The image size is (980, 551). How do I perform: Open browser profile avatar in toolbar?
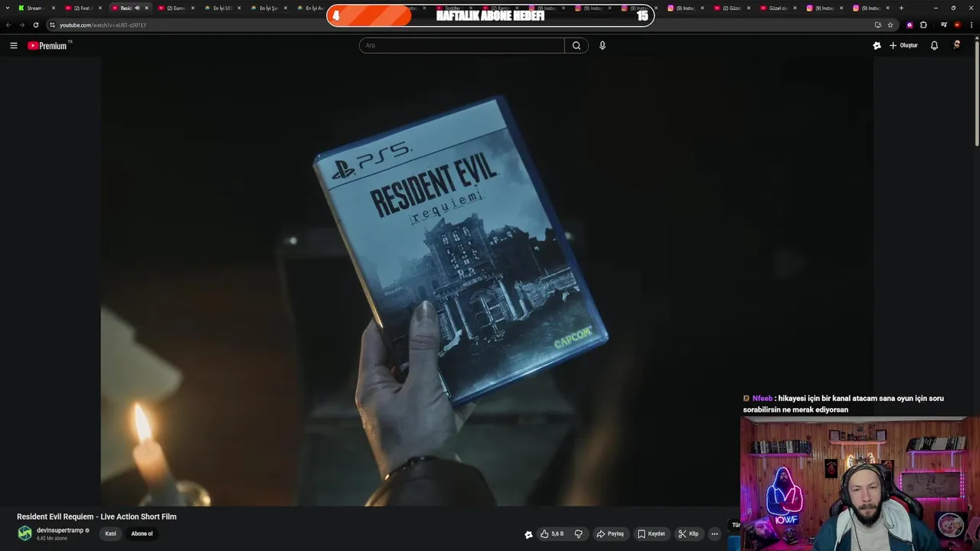tap(957, 24)
